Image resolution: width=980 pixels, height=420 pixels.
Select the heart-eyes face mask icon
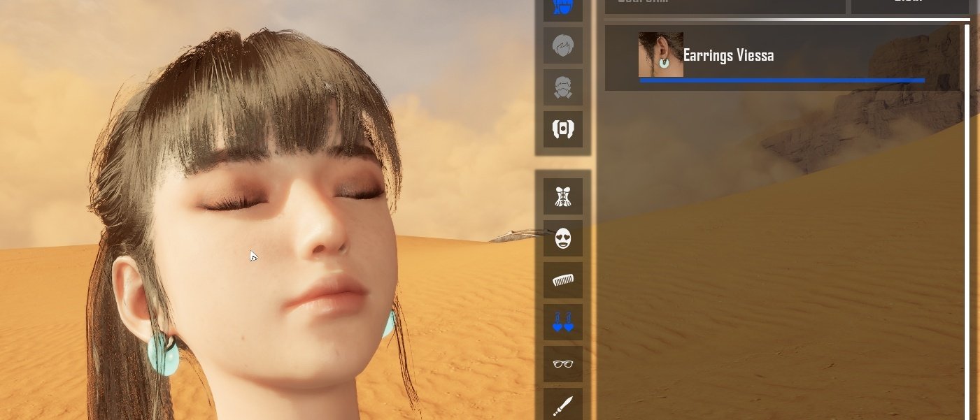[x=563, y=239]
